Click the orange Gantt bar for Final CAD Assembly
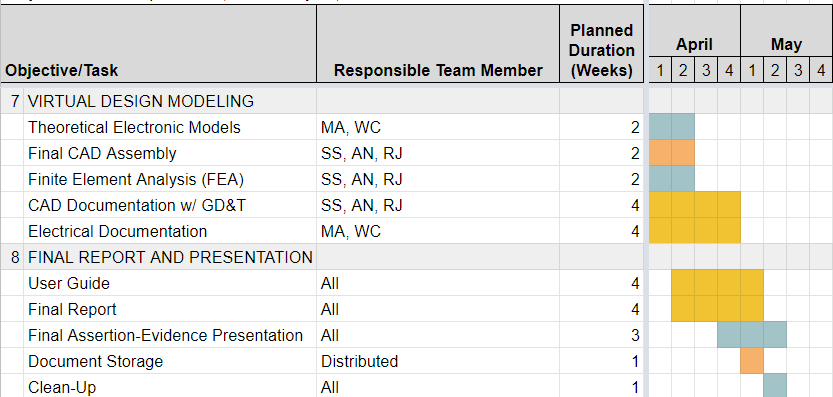833x397 pixels. (x=672, y=153)
